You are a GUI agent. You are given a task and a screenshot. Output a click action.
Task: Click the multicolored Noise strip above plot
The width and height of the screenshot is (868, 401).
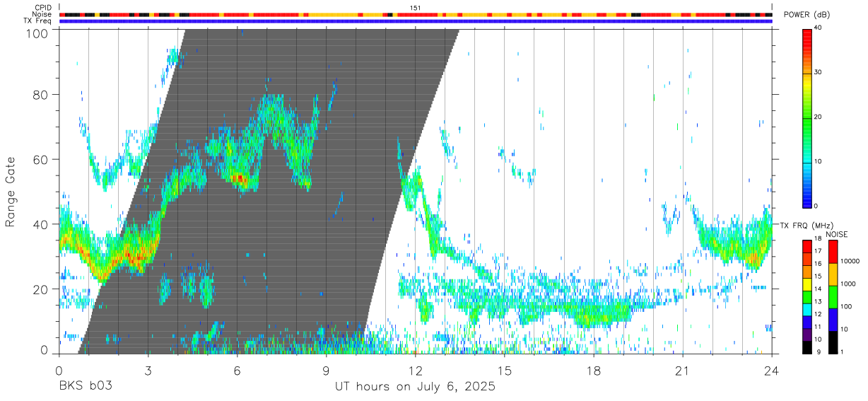[x=415, y=14]
